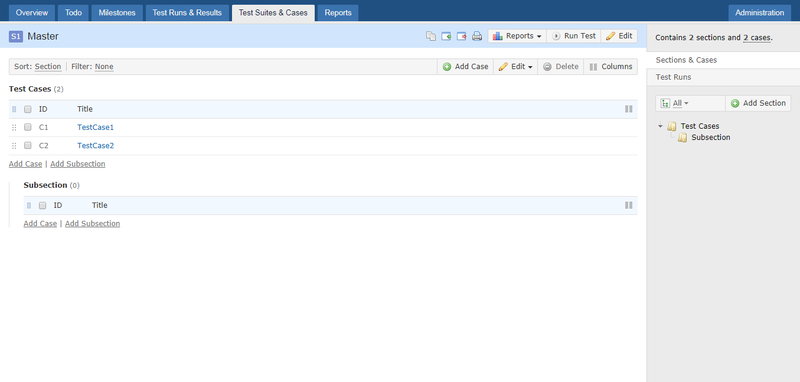Image resolution: width=800 pixels, height=382 pixels.
Task: Collapse the Test Cases tree node arrow
Action: (660, 126)
